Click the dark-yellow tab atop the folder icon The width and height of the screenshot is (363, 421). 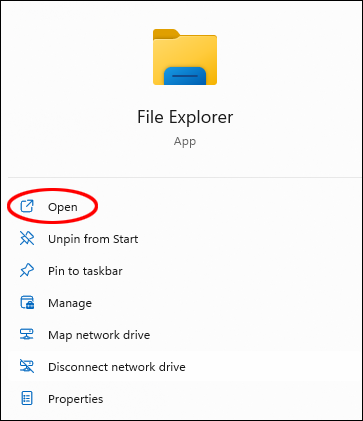click(x=166, y=33)
